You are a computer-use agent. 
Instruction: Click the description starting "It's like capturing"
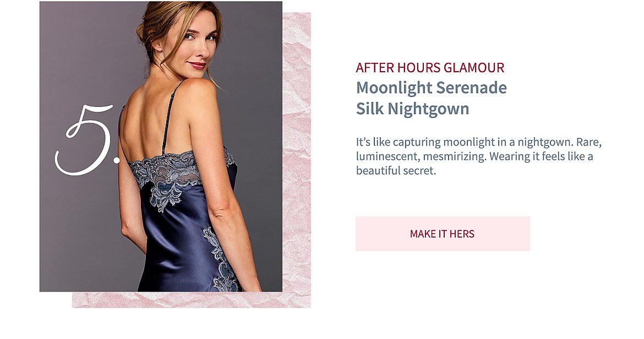click(x=479, y=157)
